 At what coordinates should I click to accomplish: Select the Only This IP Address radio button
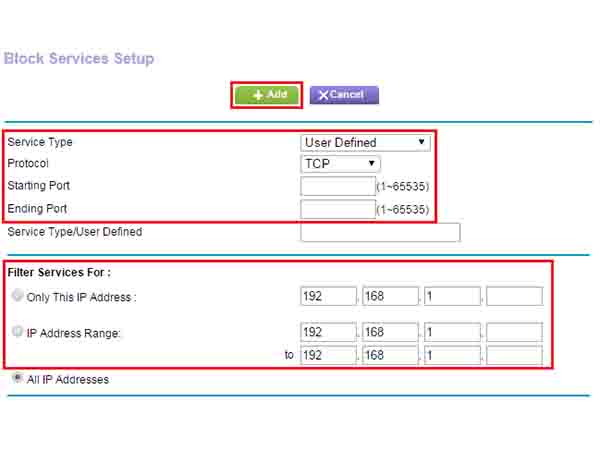click(17, 296)
